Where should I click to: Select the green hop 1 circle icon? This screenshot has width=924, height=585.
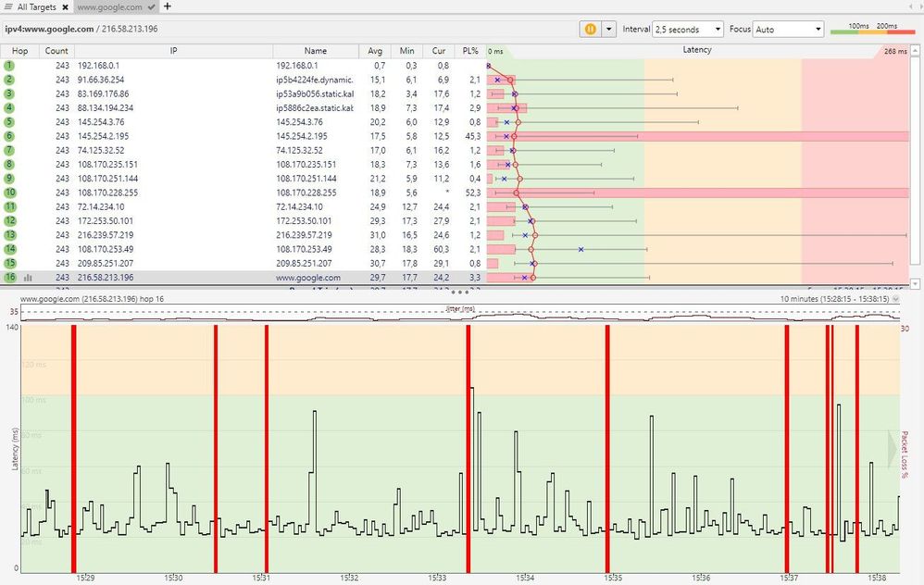tap(9, 66)
